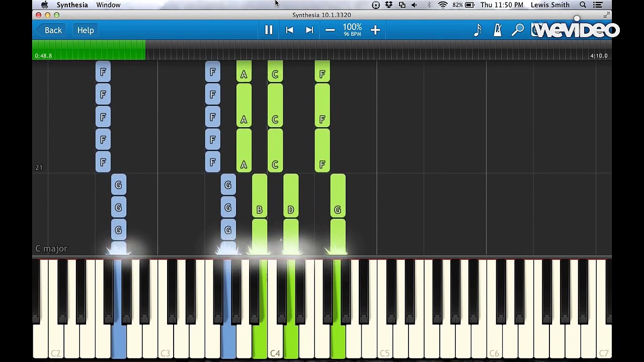The image size is (644, 362).
Task: Open the Lewis Smith user menu
Action: click(x=550, y=5)
